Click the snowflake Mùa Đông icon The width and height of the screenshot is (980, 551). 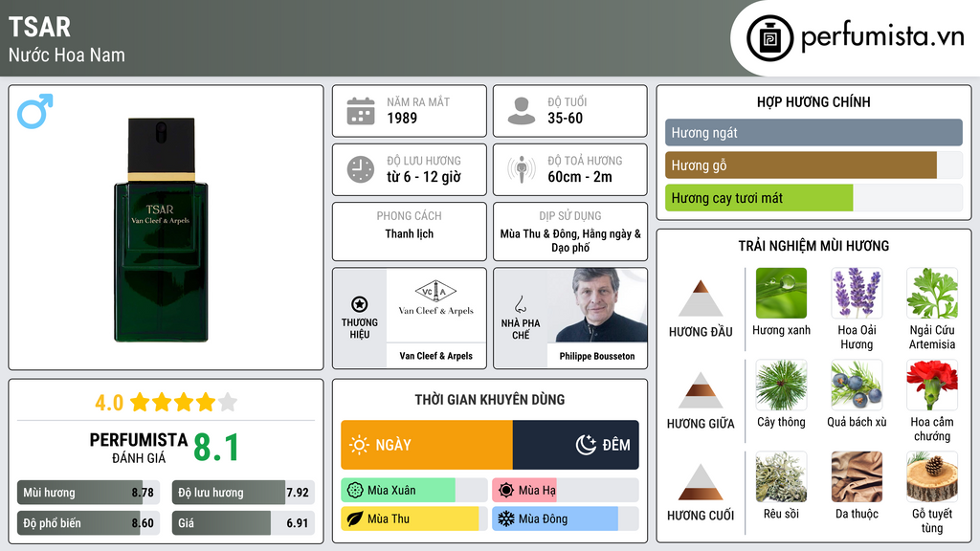coord(505,519)
